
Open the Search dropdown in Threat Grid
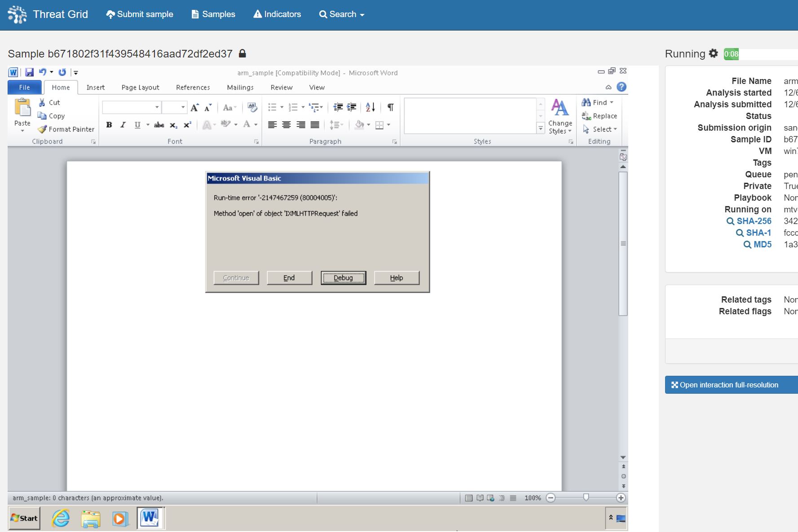341,14
